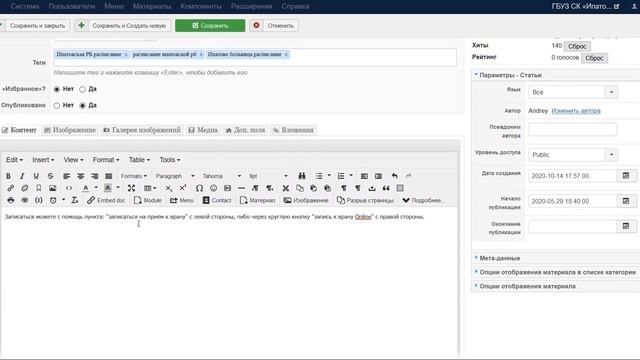
Task: Apply superscript formatting
Action: coord(183,188)
